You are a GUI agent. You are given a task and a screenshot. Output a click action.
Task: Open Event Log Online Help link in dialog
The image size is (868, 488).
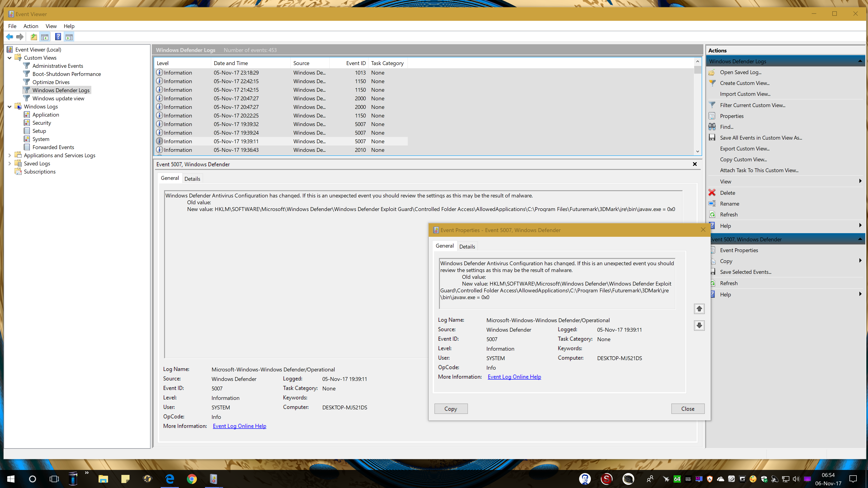(514, 377)
